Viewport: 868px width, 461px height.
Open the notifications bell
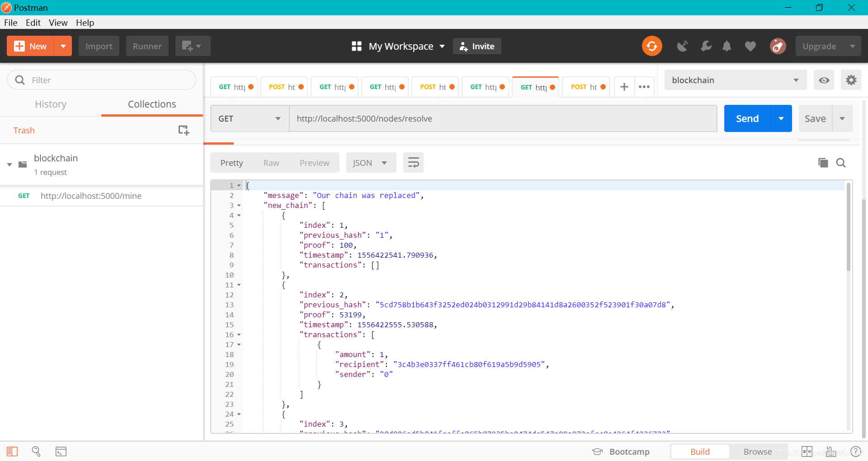[x=727, y=46]
